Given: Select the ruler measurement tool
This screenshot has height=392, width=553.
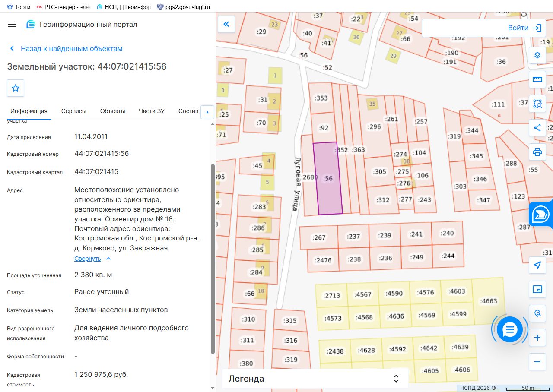Looking at the screenshot, I should click(537, 79).
